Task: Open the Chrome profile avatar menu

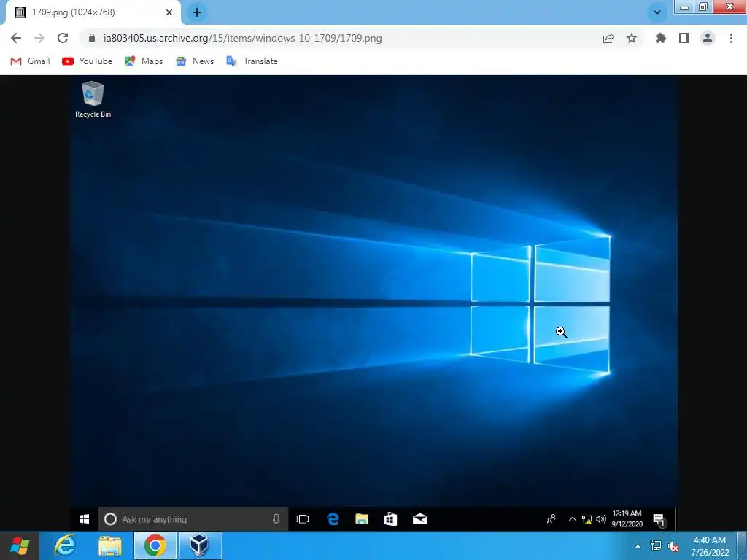Action: tap(708, 38)
